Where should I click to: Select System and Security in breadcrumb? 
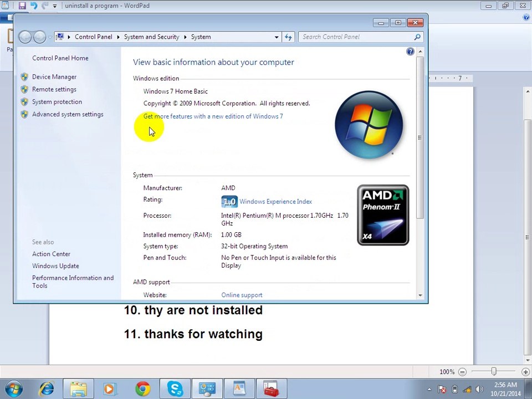pos(152,37)
